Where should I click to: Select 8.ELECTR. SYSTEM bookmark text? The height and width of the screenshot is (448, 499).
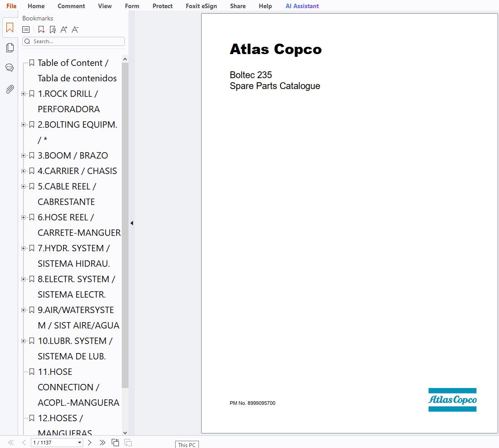click(x=76, y=287)
